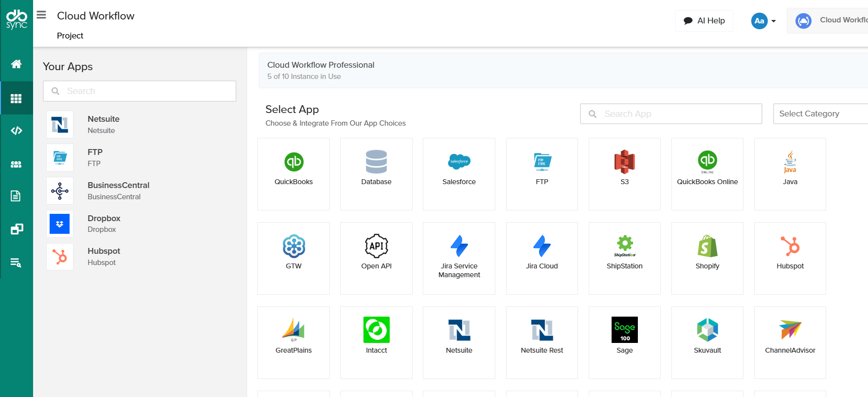Open the Select Category dropdown
Image resolution: width=868 pixels, height=397 pixels.
[x=820, y=113]
